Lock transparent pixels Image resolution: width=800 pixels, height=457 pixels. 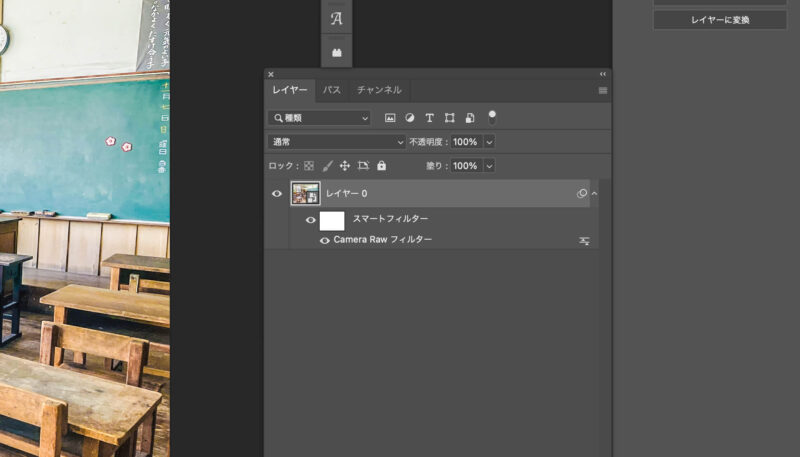click(x=309, y=166)
